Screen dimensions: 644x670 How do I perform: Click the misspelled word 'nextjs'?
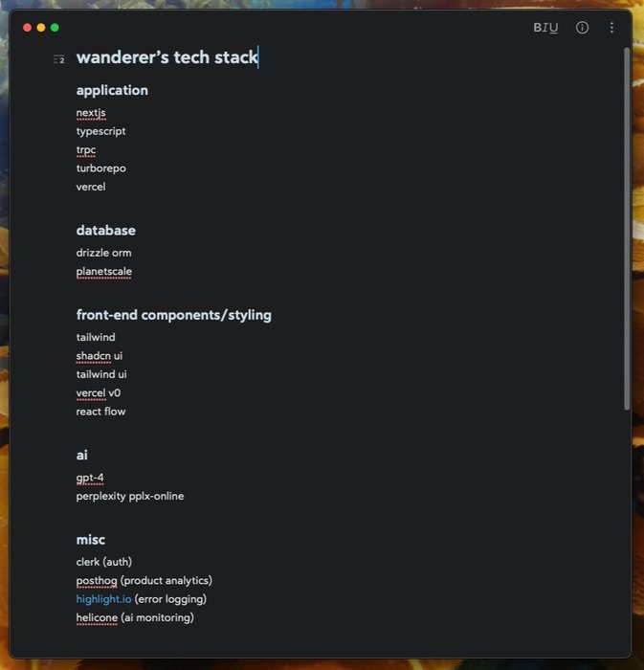click(x=91, y=113)
